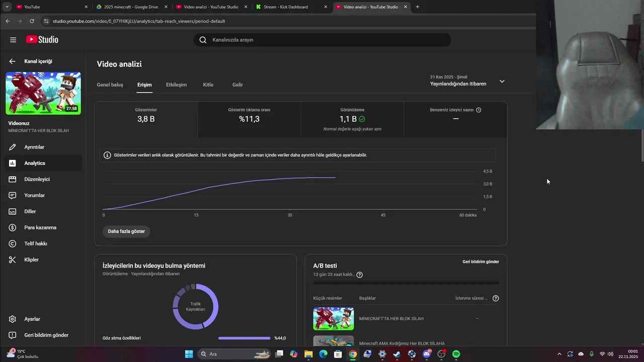Select the Görüntüleme metric card
644x362 pixels.
(352, 120)
